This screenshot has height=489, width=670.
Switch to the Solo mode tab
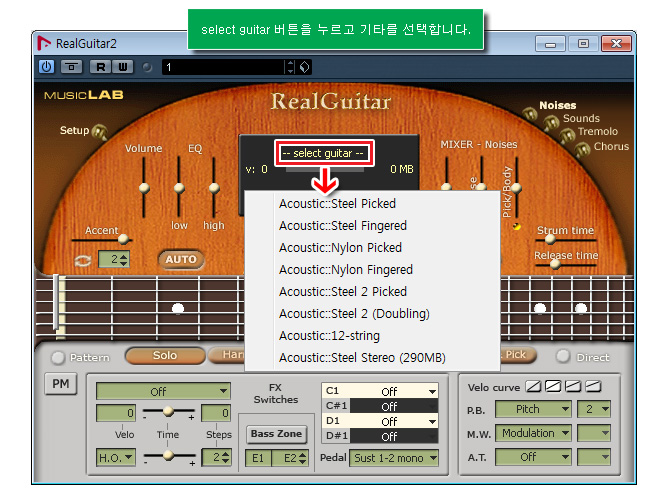[x=165, y=356]
